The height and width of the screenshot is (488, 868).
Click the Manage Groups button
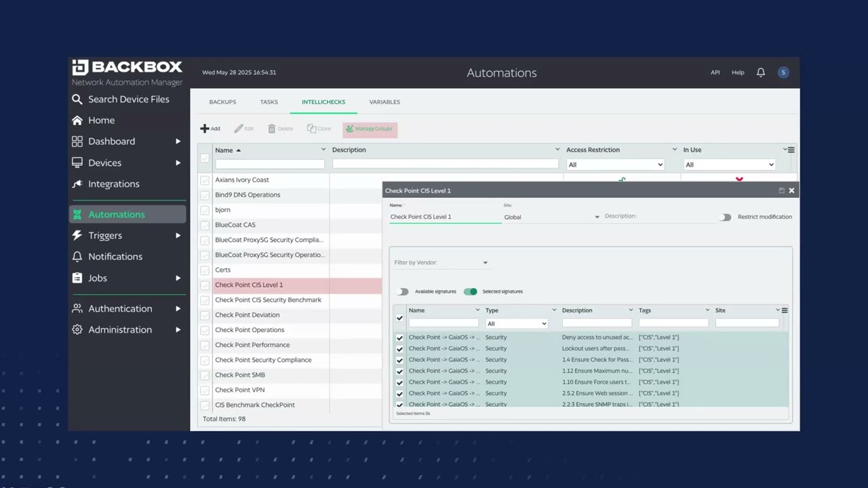coord(370,129)
